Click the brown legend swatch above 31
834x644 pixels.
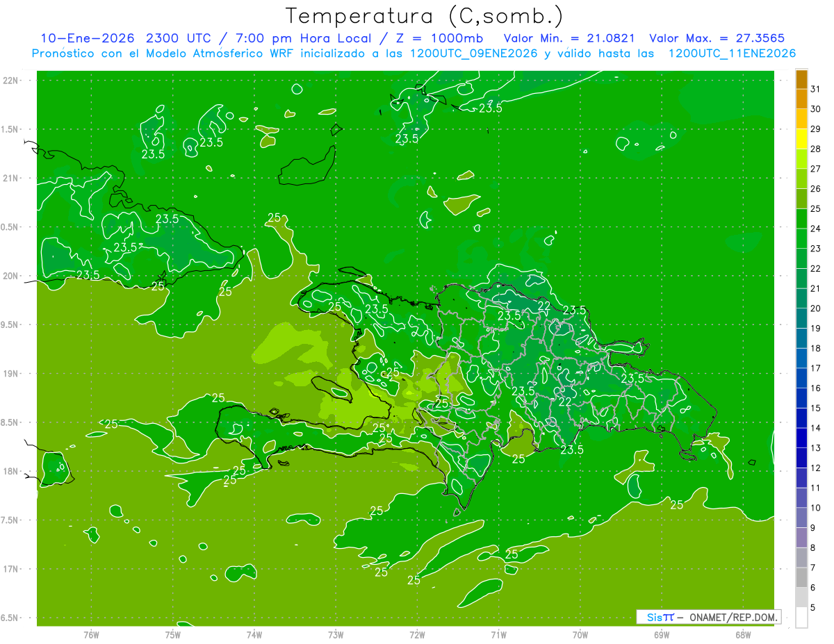click(x=801, y=79)
